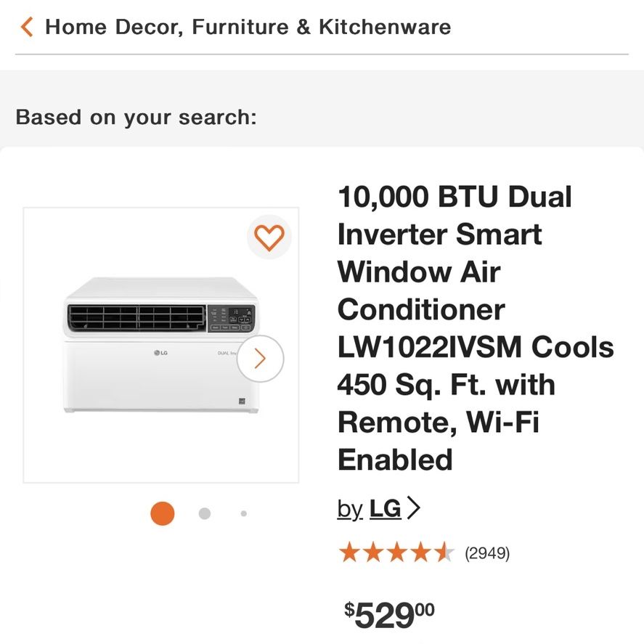
Task: Click the LG logo on the air conditioner photo
Action: [160, 353]
